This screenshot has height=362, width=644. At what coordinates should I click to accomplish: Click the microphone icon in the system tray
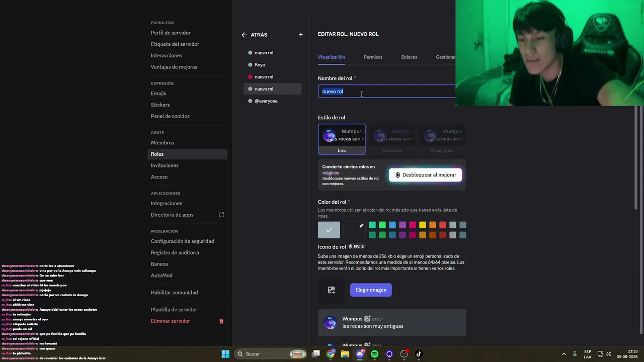575,354
